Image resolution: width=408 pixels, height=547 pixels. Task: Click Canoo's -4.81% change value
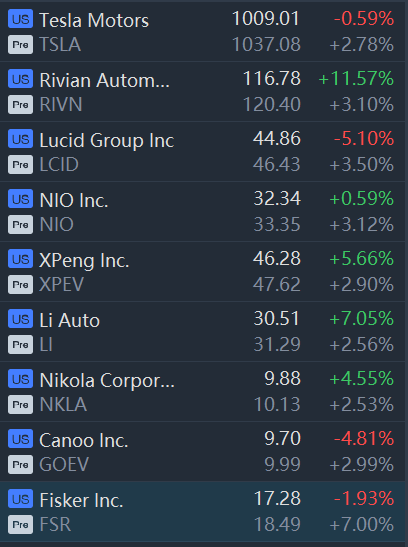coord(364,439)
